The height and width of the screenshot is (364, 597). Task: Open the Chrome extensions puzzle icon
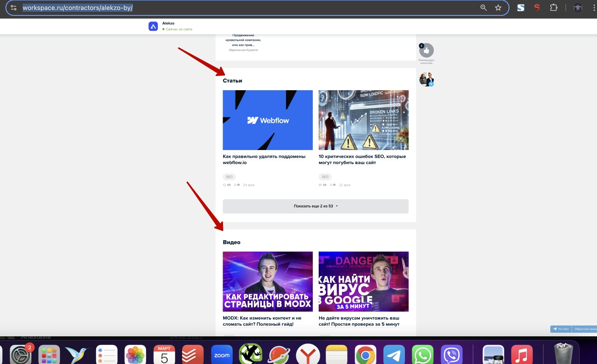tap(553, 8)
